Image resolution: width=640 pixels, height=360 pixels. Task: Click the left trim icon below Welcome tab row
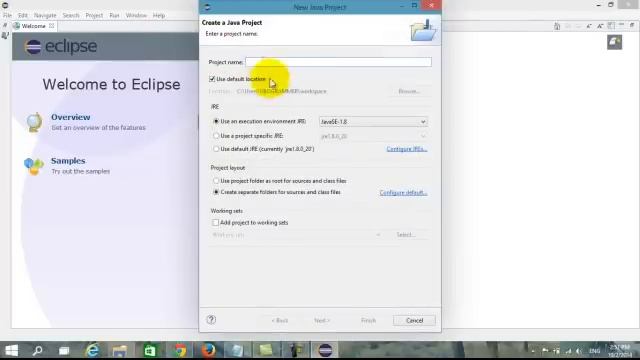5,36
